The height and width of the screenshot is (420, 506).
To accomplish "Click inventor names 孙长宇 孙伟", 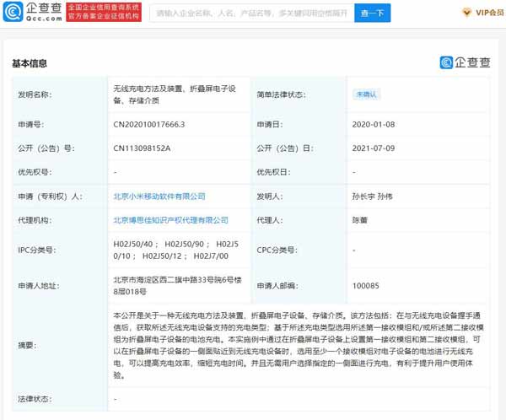I will [372, 197].
